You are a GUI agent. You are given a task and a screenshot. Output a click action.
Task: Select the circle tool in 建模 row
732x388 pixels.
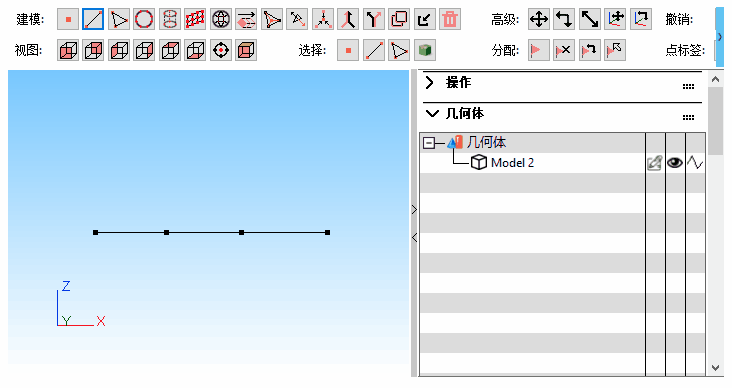pos(144,19)
